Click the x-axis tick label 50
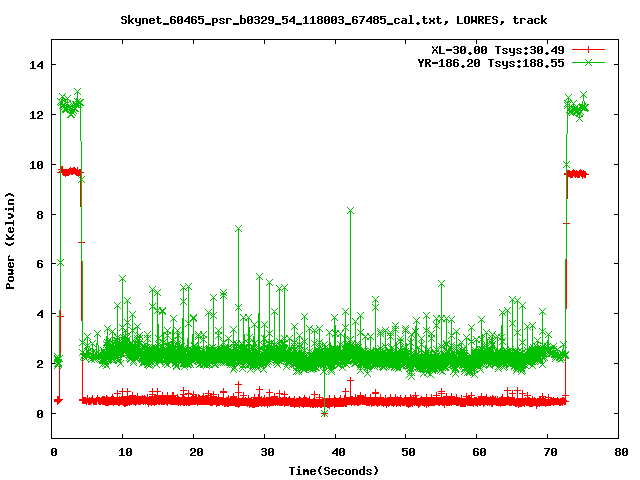 click(x=409, y=452)
